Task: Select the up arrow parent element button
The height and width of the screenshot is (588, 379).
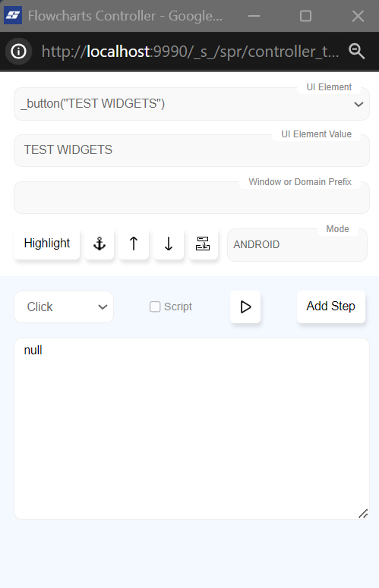Action: [x=134, y=244]
